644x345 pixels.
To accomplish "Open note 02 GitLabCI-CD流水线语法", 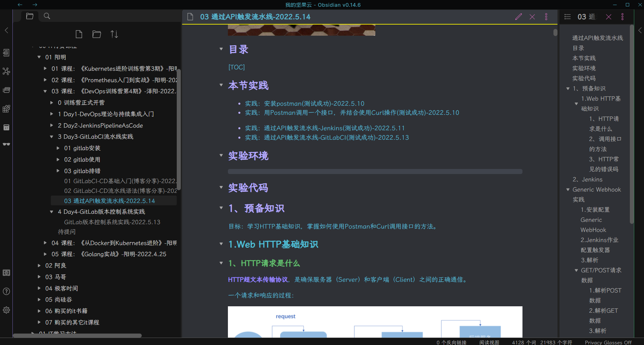I will pos(120,191).
